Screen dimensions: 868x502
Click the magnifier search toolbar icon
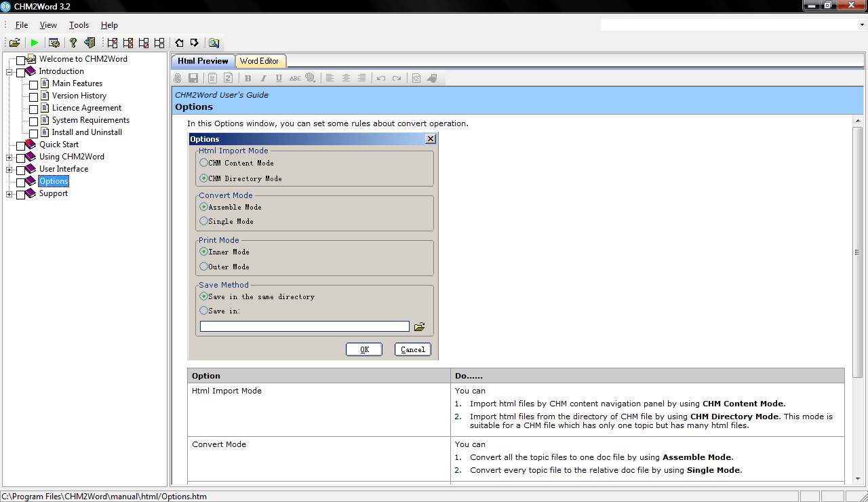tap(214, 43)
